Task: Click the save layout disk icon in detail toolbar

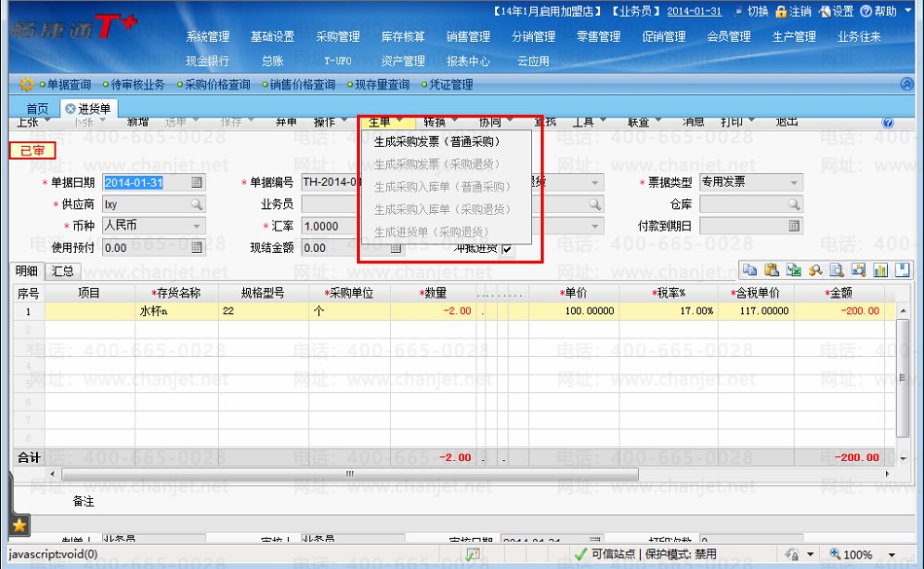Action: (x=903, y=269)
